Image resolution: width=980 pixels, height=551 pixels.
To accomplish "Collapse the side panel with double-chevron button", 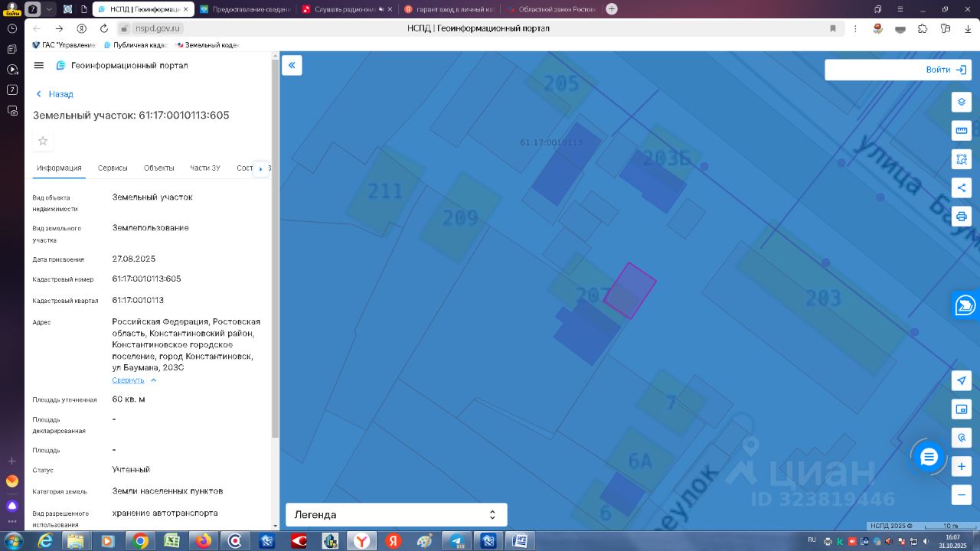I will (x=292, y=65).
